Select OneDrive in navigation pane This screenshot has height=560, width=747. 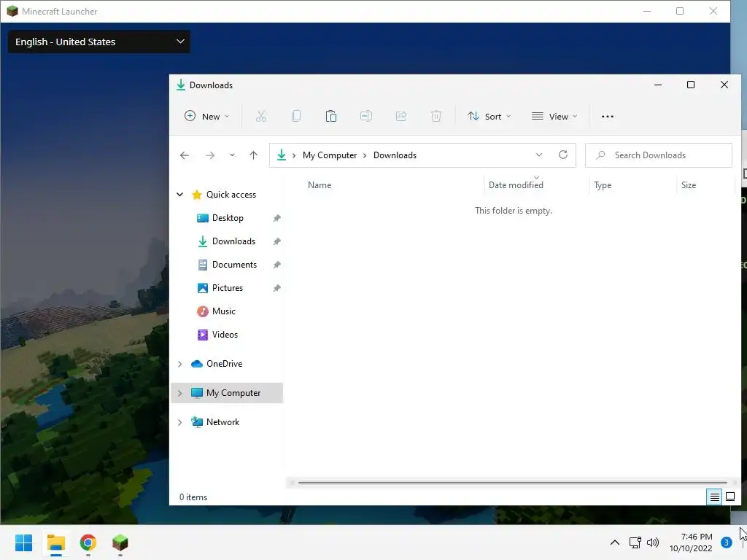pos(224,363)
